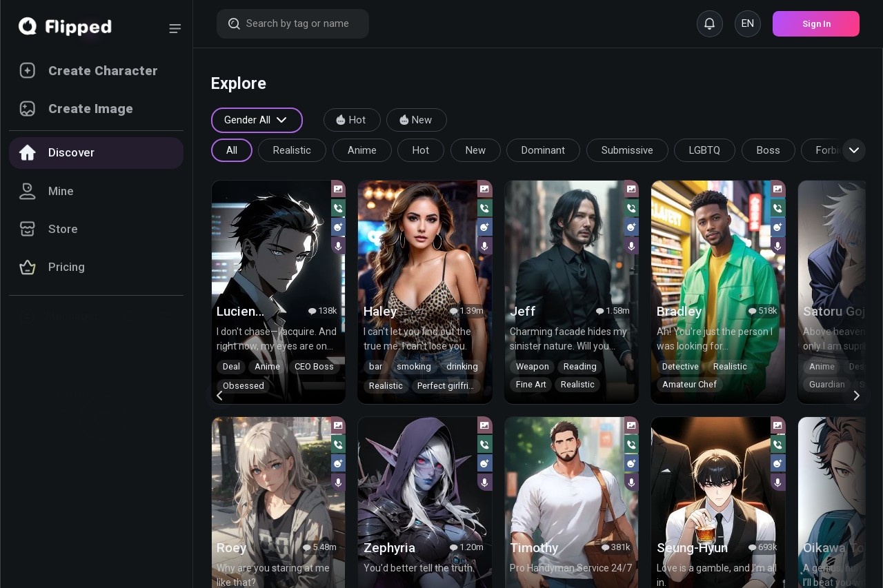Click the image icon on Roey's card
Screen dimensions: 883x588
click(x=338, y=425)
